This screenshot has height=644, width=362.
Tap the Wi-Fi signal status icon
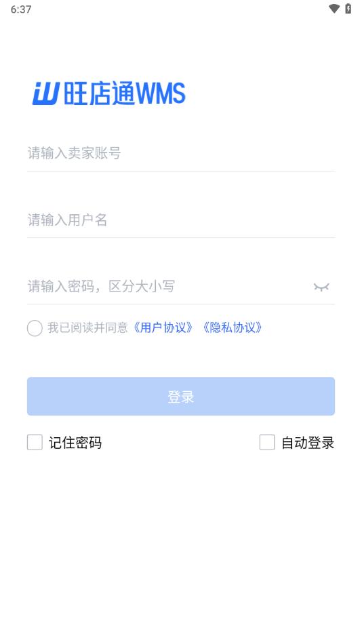pos(334,9)
